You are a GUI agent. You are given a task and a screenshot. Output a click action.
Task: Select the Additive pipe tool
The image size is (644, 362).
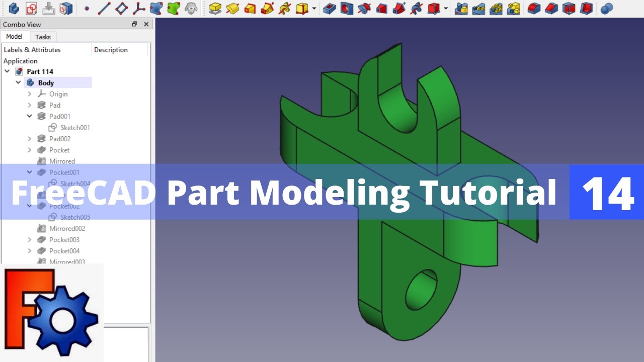click(x=267, y=8)
